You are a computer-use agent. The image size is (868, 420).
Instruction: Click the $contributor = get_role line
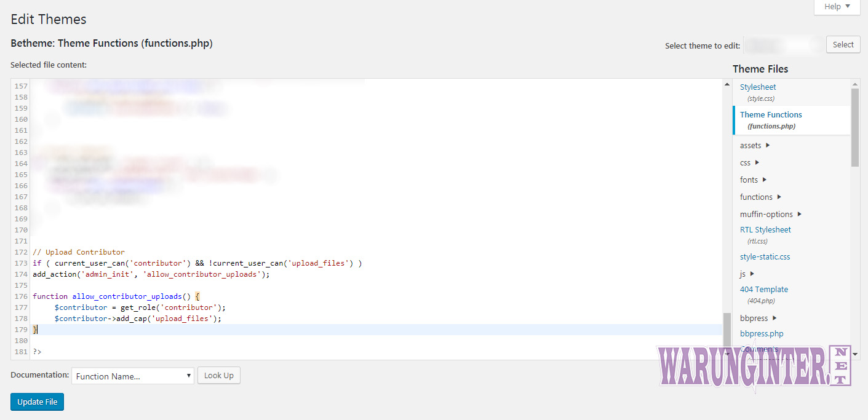[x=140, y=307]
